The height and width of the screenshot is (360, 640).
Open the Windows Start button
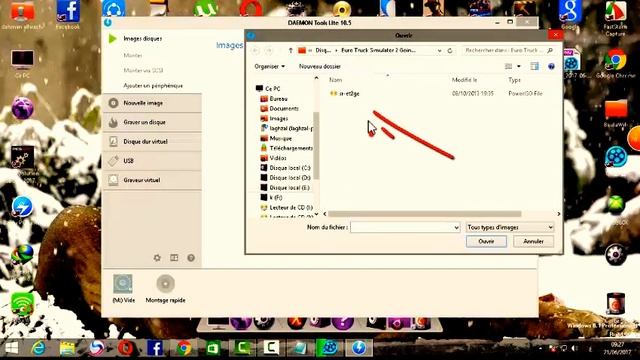[11, 348]
